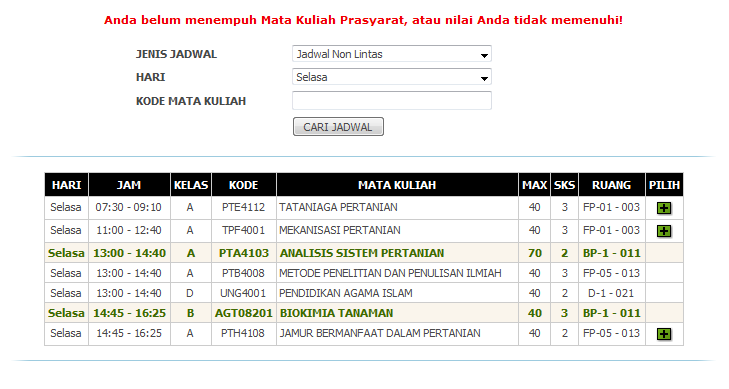Add MEKANISASI PERTANIAN course with plus icon
The width and height of the screenshot is (729, 389).
click(664, 231)
